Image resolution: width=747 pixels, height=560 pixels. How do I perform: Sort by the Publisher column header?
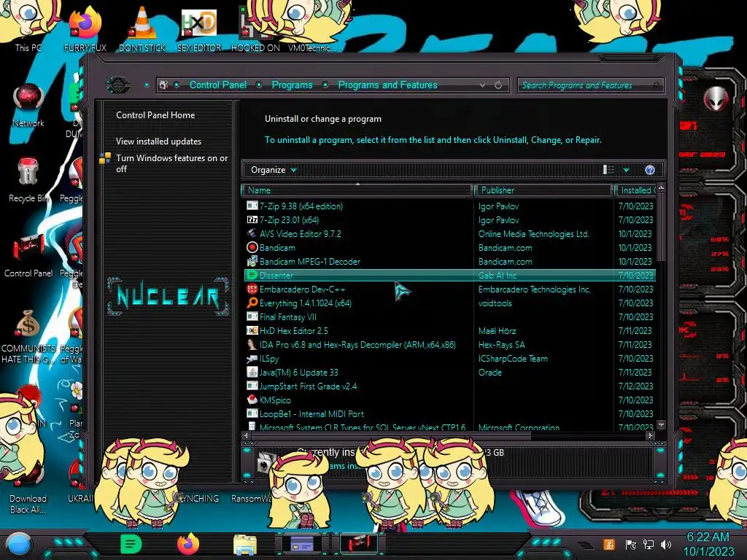coord(543,190)
